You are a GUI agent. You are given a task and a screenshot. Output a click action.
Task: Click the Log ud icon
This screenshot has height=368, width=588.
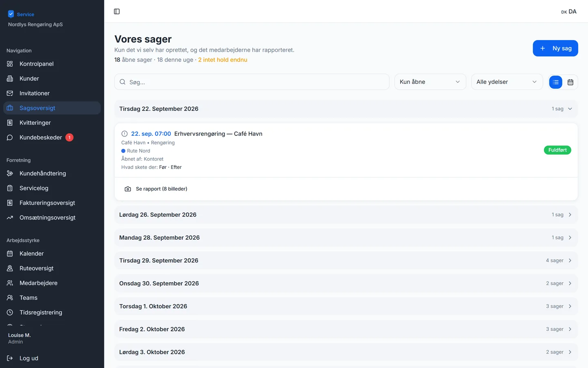tap(10, 358)
